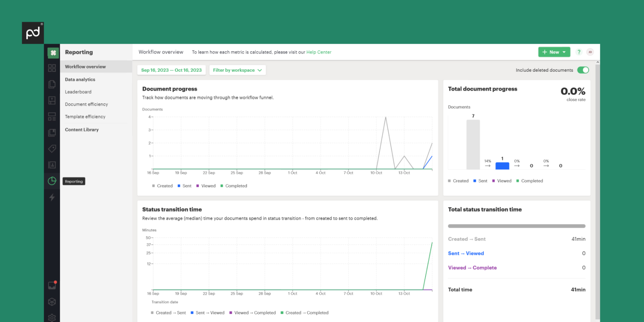Open Contacts icon in left sidebar

[x=52, y=165]
